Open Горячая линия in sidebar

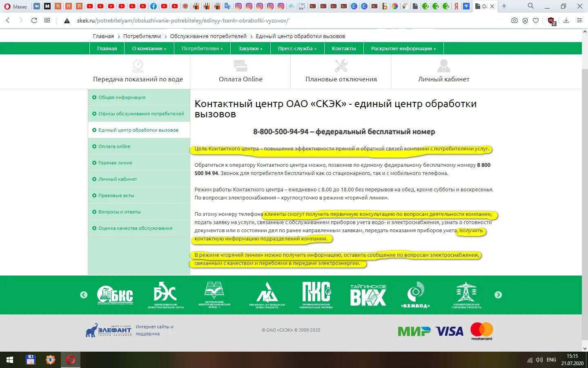click(x=139, y=163)
